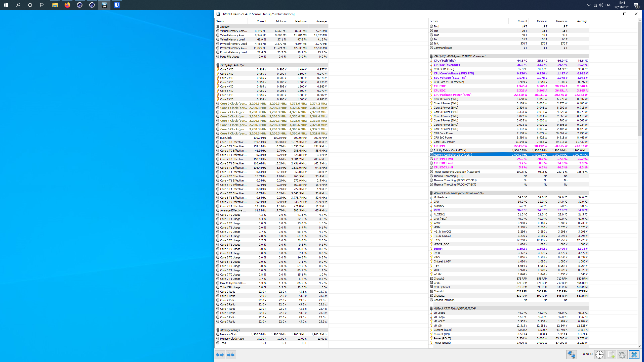Open Bitwarden from the taskbar
This screenshot has width=644, height=362.
click(116, 5)
